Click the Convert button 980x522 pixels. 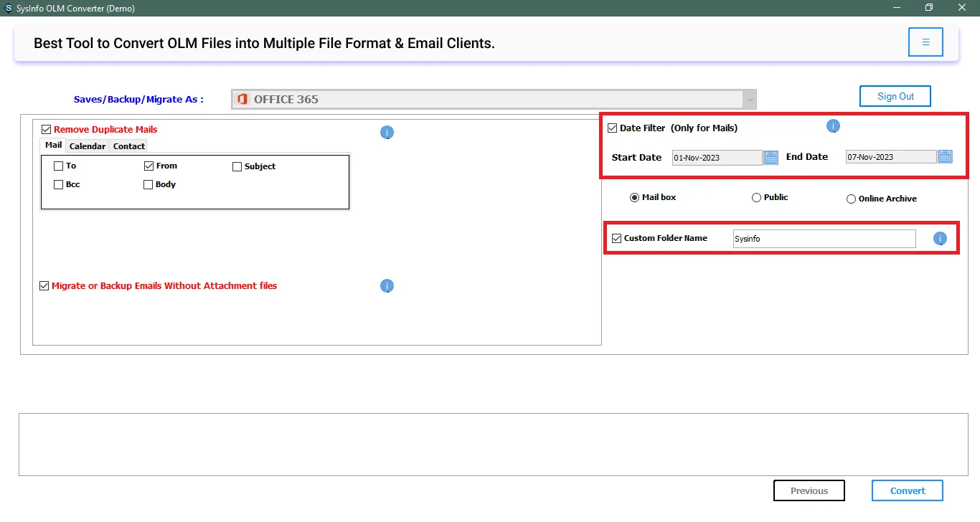point(908,490)
